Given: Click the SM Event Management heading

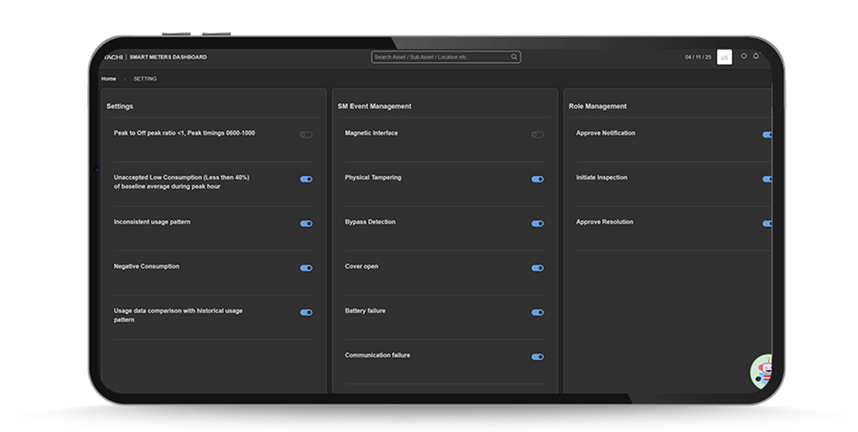Looking at the screenshot, I should [374, 106].
